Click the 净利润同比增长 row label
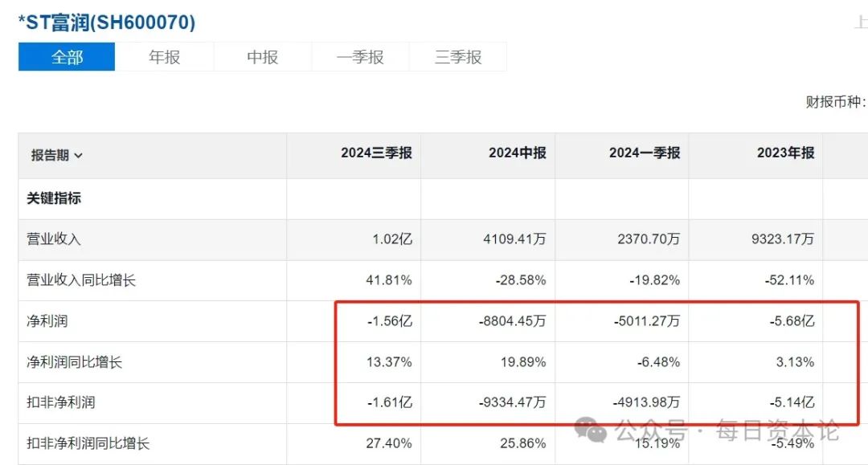868x465 pixels. click(x=74, y=362)
